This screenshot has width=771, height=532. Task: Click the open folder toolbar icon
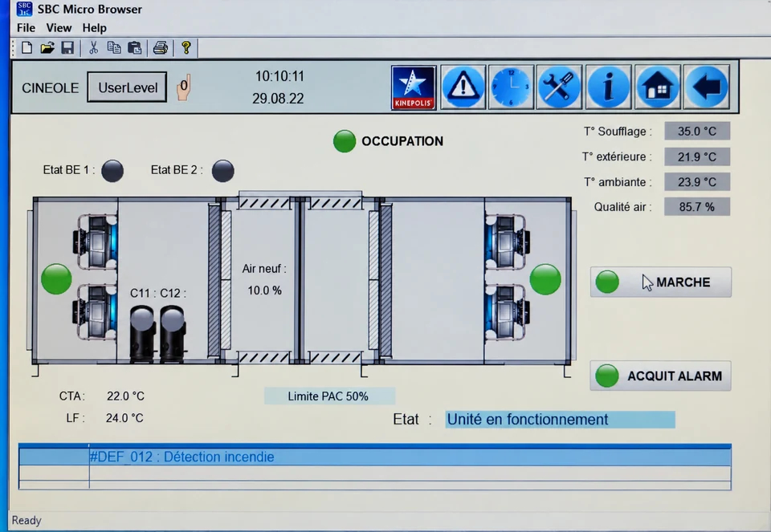(x=47, y=47)
